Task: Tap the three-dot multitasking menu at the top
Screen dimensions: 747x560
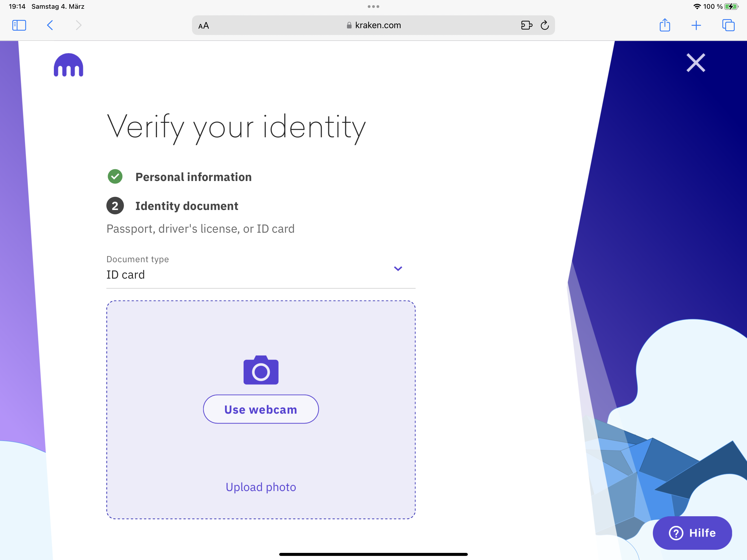Action: [x=373, y=6]
